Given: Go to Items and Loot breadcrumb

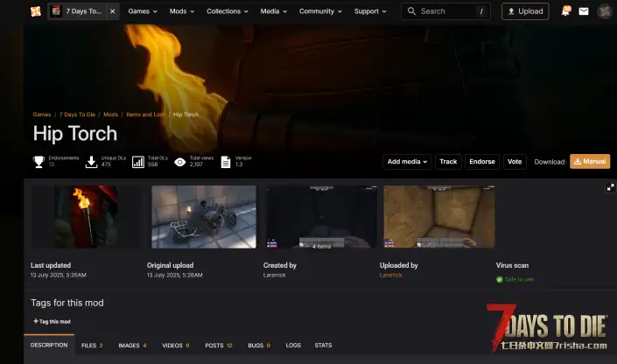Looking at the screenshot, I should pyautogui.click(x=145, y=115).
